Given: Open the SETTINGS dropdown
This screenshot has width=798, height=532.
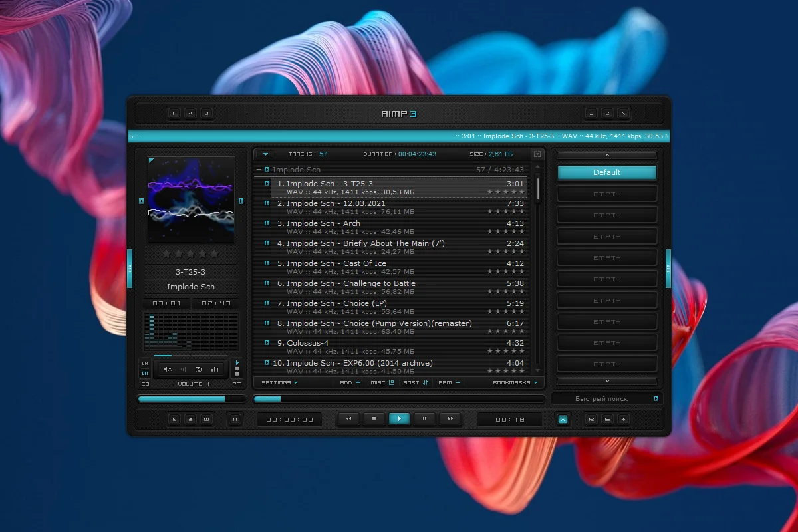Looking at the screenshot, I should coord(279,383).
